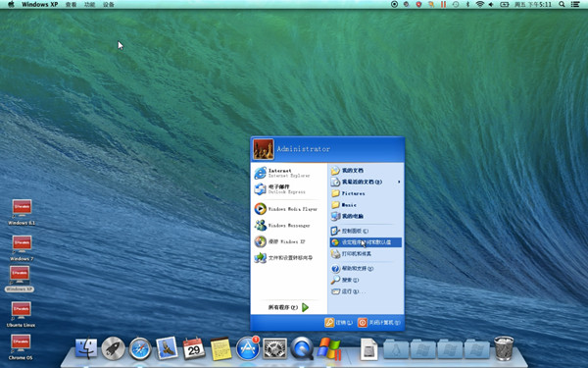The image size is (588, 368).
Task: Open the Windows XP application menu
Action: tap(40, 4)
